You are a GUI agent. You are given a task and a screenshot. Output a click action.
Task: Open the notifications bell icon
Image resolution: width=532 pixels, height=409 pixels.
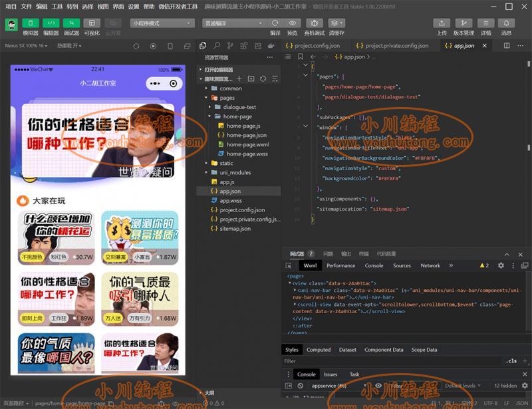click(506, 23)
